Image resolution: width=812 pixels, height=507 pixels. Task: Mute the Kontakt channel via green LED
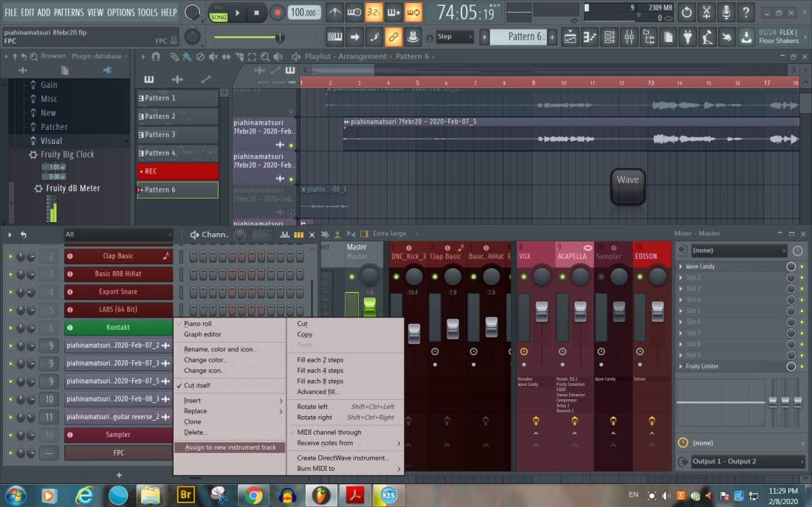tap(10, 328)
